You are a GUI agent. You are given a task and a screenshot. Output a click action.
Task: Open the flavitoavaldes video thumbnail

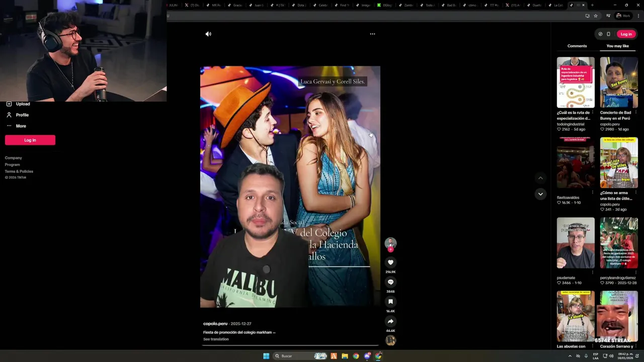576,163
